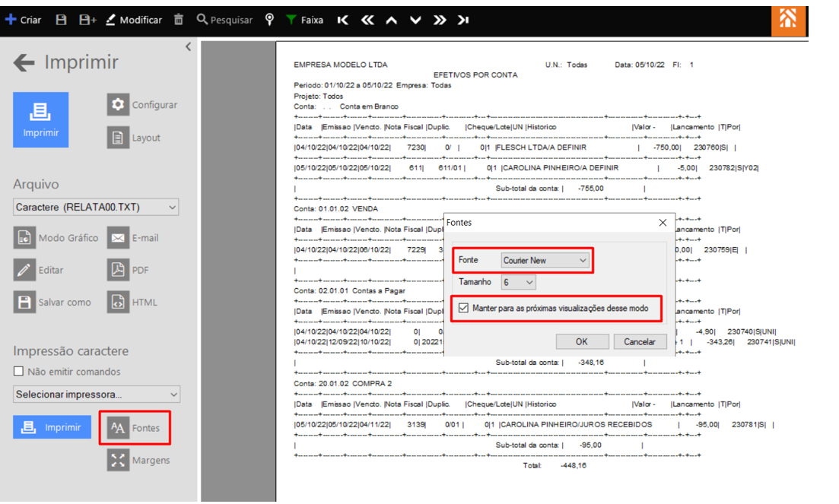
Task: Open the Faixa filter
Action: [x=304, y=20]
